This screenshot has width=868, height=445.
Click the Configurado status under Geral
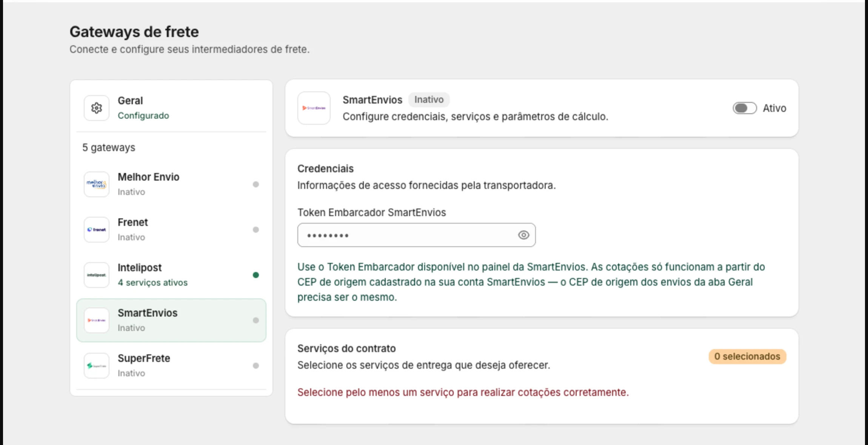(x=143, y=116)
